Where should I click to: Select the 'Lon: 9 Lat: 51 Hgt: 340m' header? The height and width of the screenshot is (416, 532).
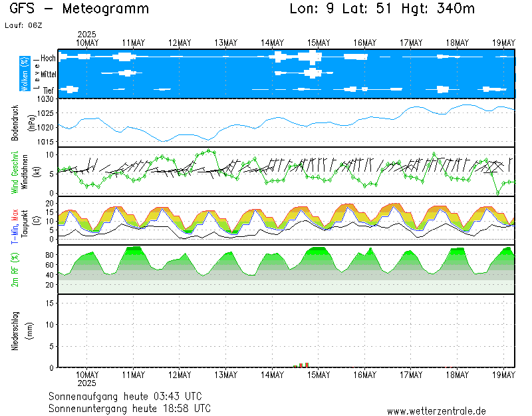pyautogui.click(x=382, y=9)
